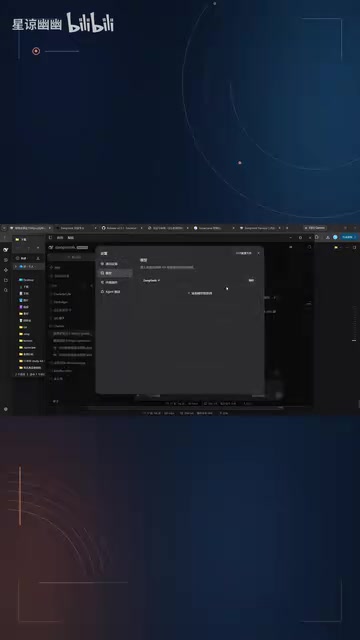The image size is (360, 640).
Task: Open the chat icon in left sidebar
Action: pos(6,260)
